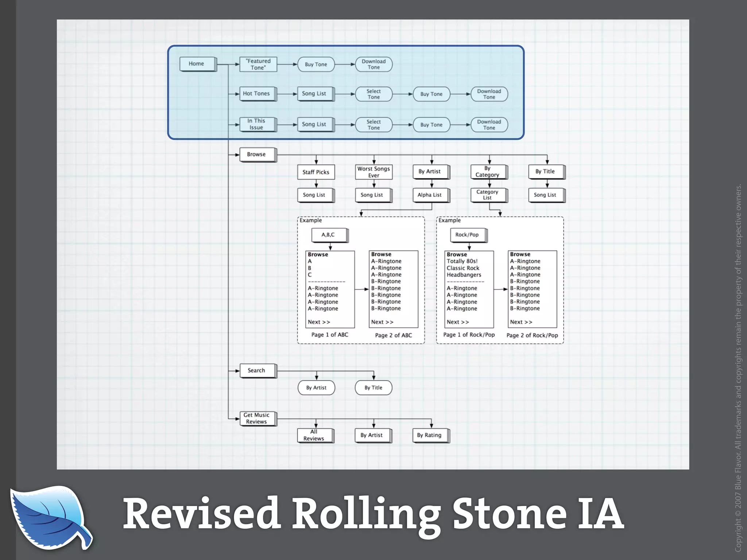Click the Search node box
The height and width of the screenshot is (560, 747).
[x=257, y=370]
